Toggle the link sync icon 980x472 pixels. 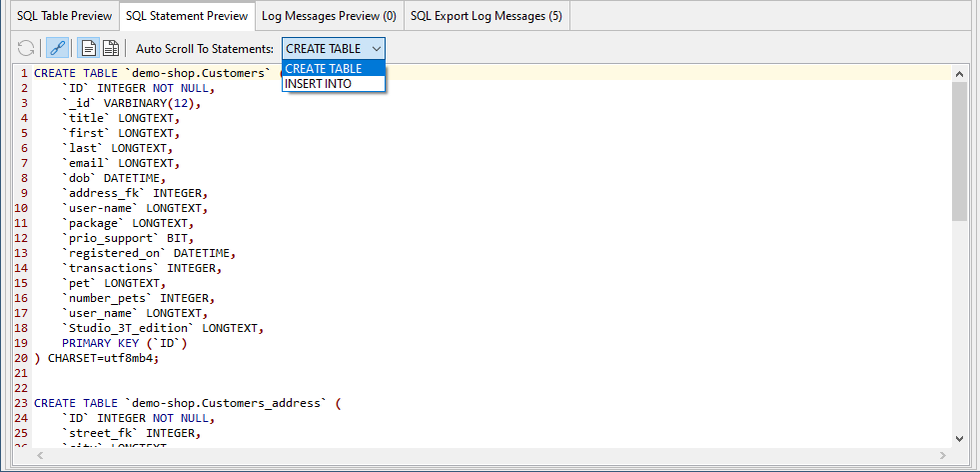(x=58, y=48)
